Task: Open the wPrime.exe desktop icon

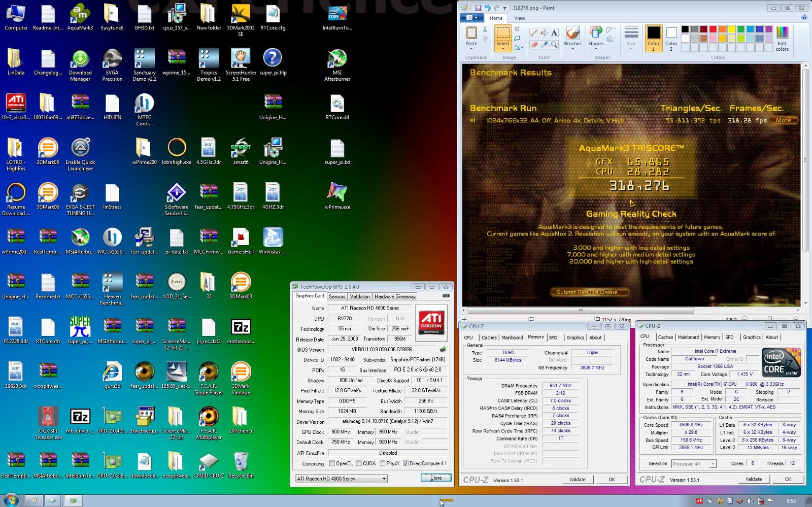Action: [x=337, y=196]
